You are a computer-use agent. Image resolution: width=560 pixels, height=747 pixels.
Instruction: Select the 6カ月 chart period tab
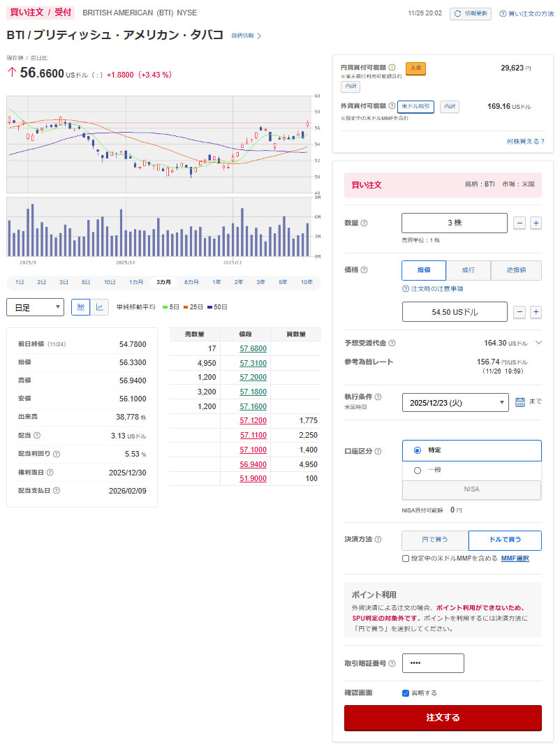coord(191,282)
